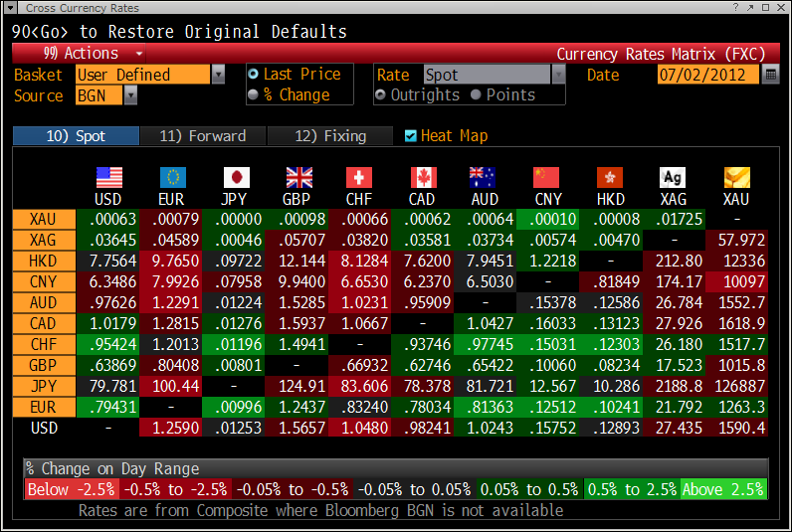This screenshot has height=532, width=792.
Task: Expand the Rate Spot dropdown
Action: [x=558, y=75]
